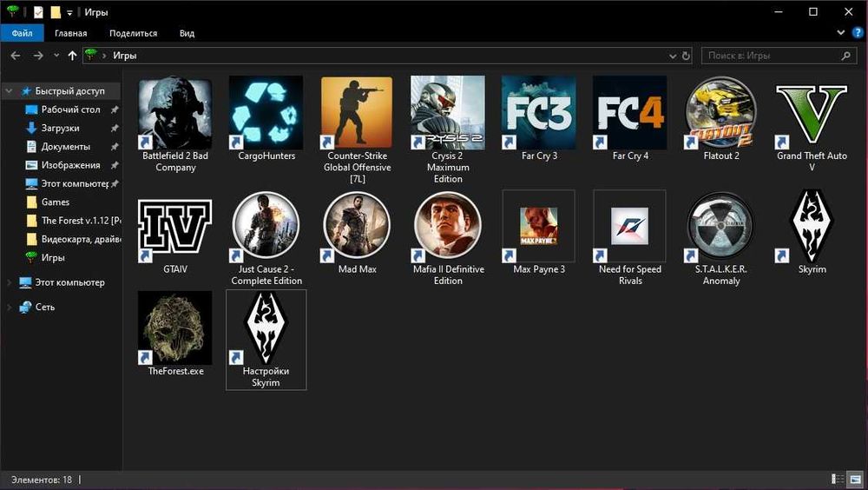Open the Поделиться ribbon tab
Screen dimensions: 868x490
coord(133,33)
